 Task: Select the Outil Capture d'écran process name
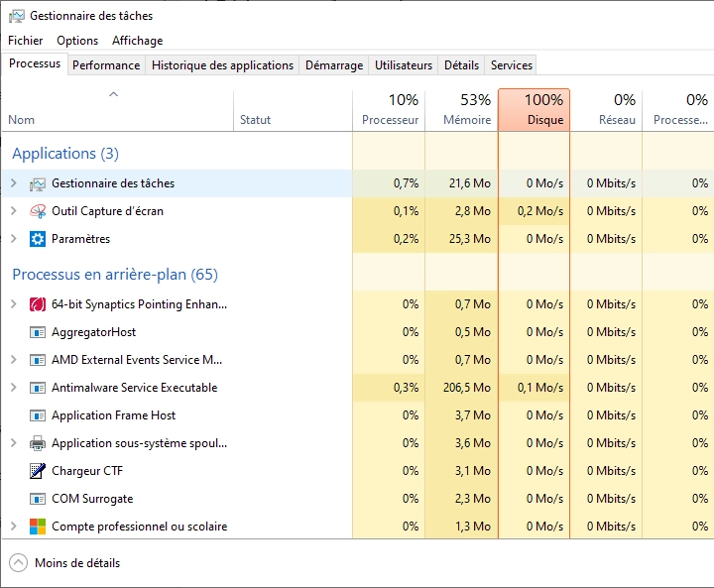(107, 211)
